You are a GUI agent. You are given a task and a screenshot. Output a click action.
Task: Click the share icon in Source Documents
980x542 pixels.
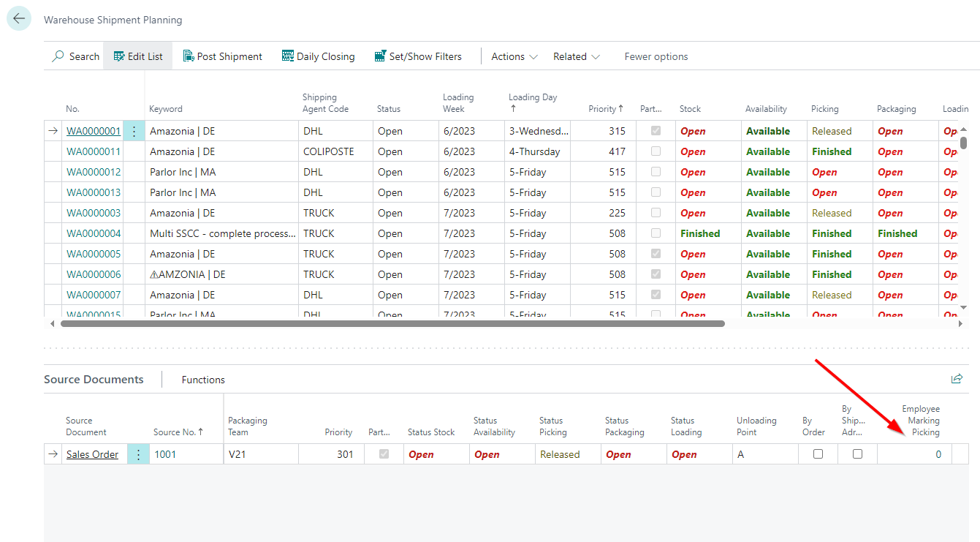point(957,379)
